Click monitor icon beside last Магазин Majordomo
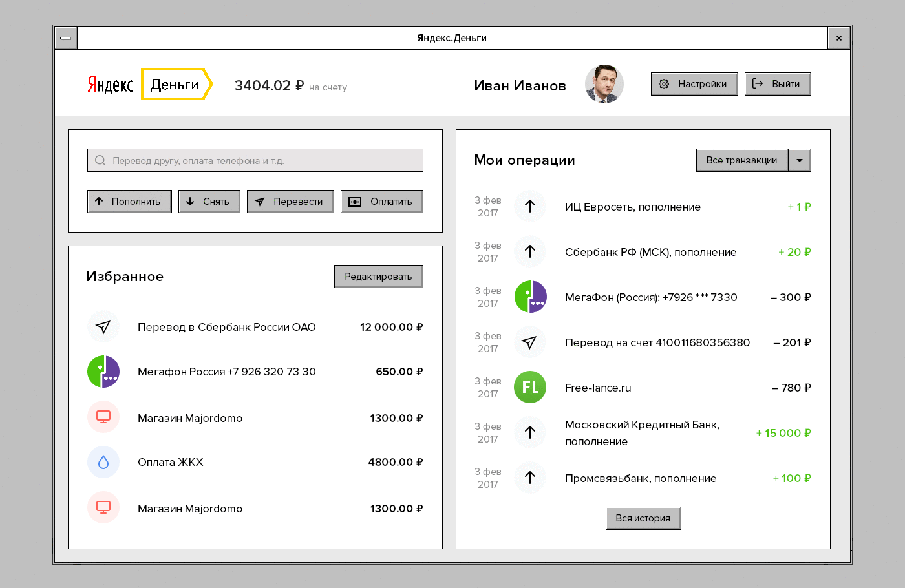 [x=103, y=507]
